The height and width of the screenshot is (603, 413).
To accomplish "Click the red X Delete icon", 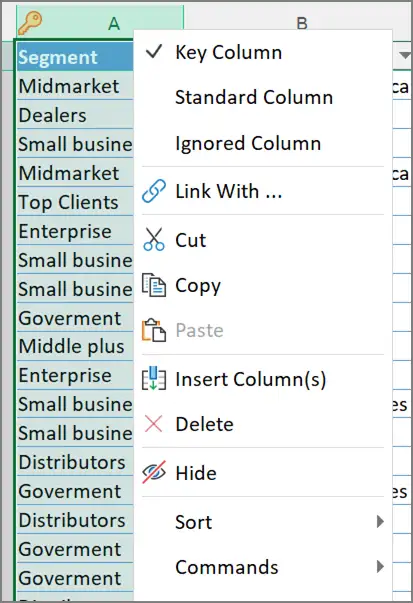I will 153,424.
